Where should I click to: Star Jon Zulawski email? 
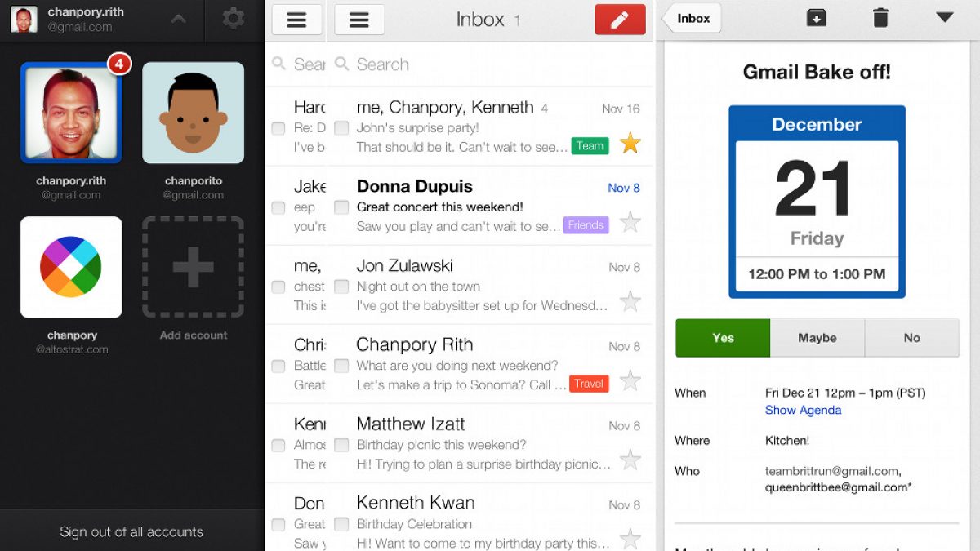click(630, 301)
